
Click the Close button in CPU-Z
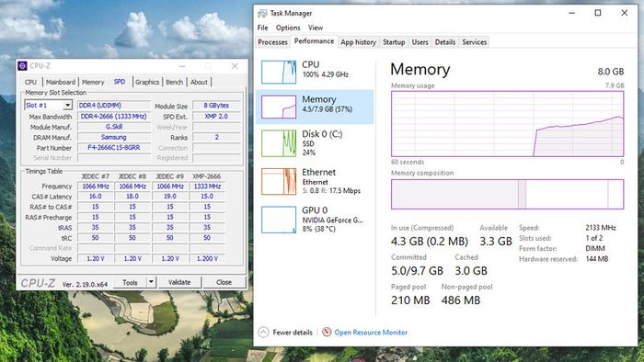click(x=224, y=282)
